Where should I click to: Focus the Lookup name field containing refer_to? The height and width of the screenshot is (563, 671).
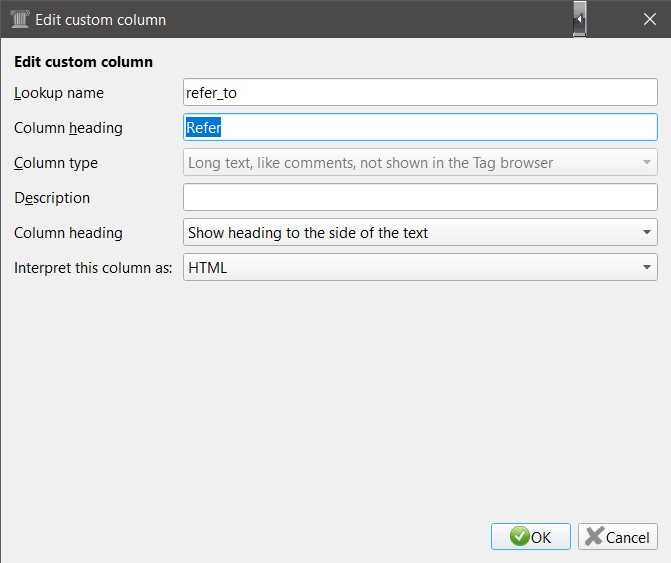pyautogui.click(x=420, y=93)
